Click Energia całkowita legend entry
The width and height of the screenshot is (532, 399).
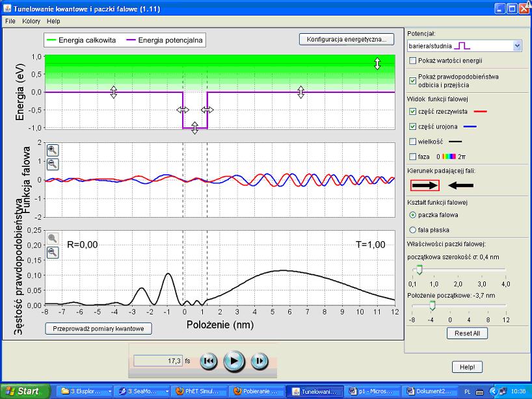point(81,40)
